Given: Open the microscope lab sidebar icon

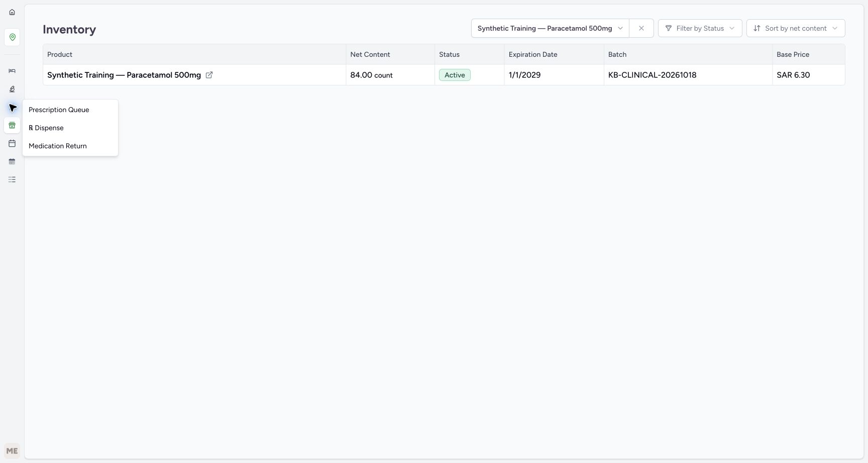Looking at the screenshot, I should click(x=12, y=89).
